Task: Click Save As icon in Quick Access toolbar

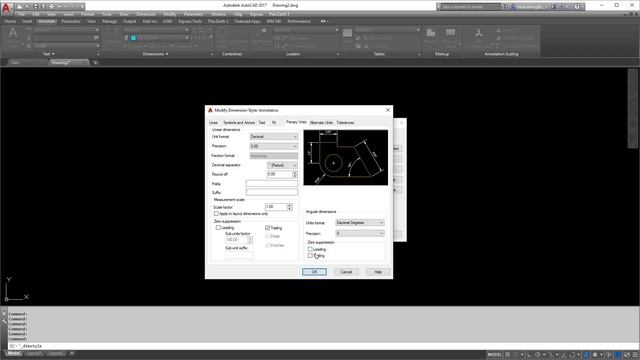Action: (x=43, y=7)
